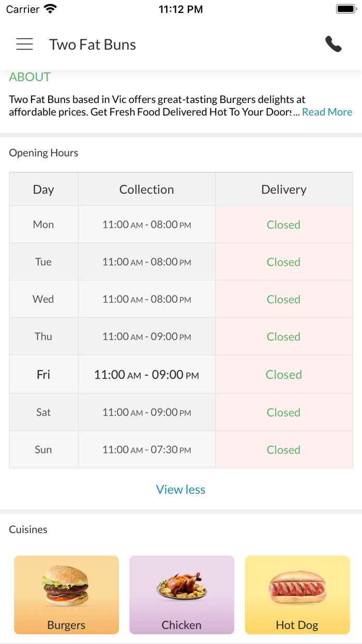The width and height of the screenshot is (362, 644).
Task: Tap the battery indicator icon
Action: (345, 9)
